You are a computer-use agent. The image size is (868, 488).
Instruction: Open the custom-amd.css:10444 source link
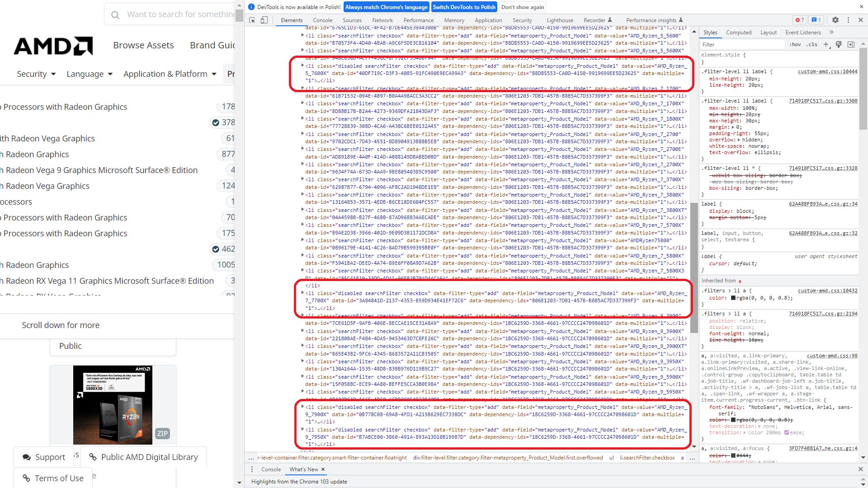pyautogui.click(x=827, y=71)
